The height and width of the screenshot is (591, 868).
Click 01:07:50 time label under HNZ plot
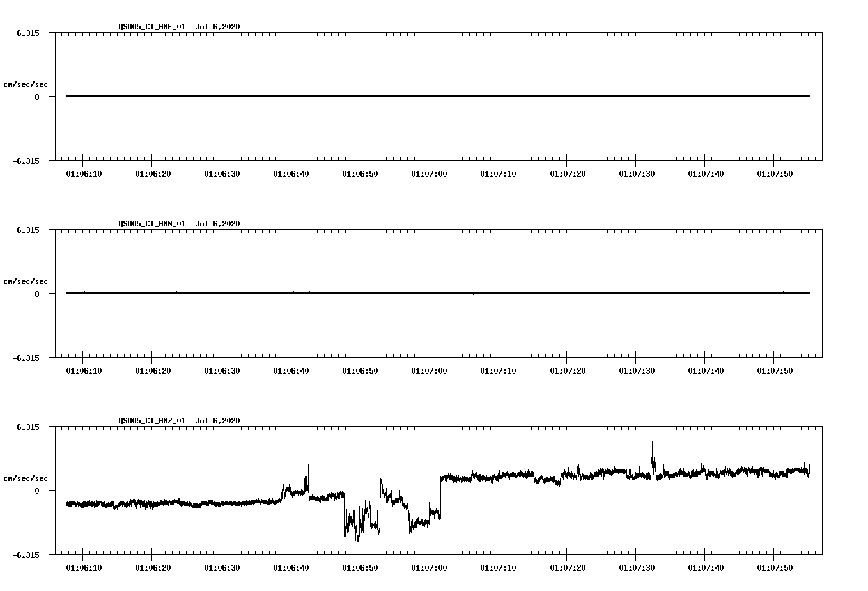click(774, 567)
